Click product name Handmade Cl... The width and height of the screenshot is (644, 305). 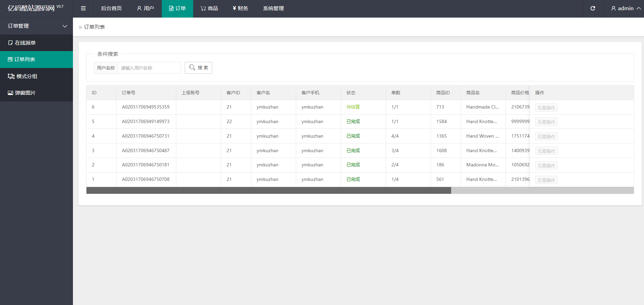[483, 107]
